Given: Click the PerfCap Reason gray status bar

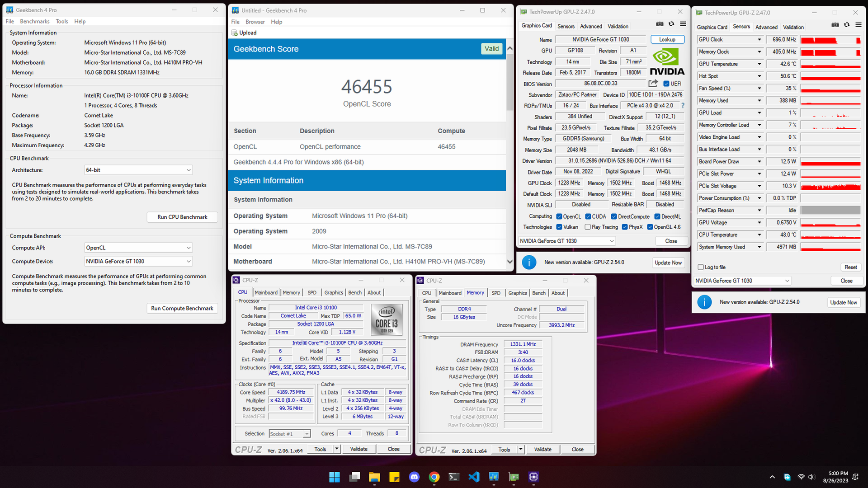Looking at the screenshot, I should [x=830, y=211].
